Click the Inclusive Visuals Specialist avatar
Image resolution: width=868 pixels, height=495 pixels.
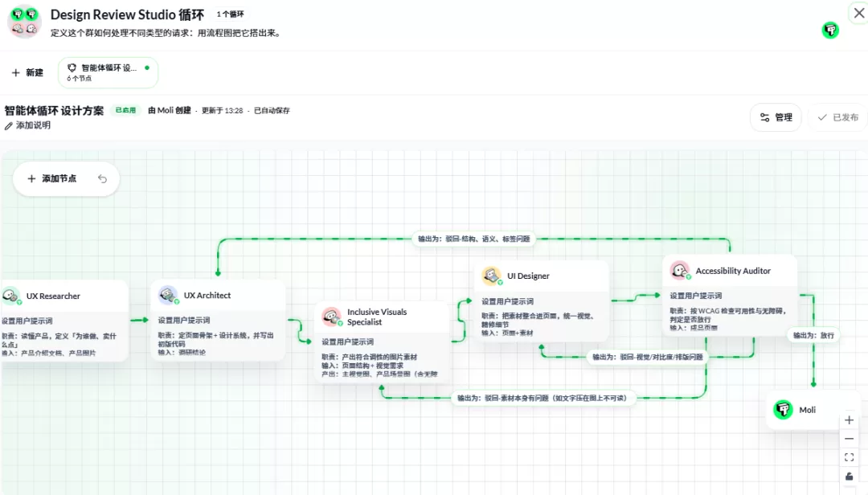tap(332, 317)
